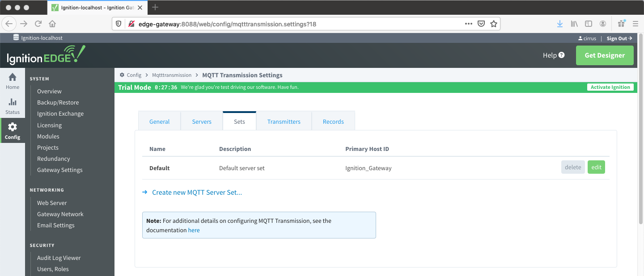This screenshot has width=644, height=276.
Task: Click the Activate Ignition button
Action: point(610,87)
